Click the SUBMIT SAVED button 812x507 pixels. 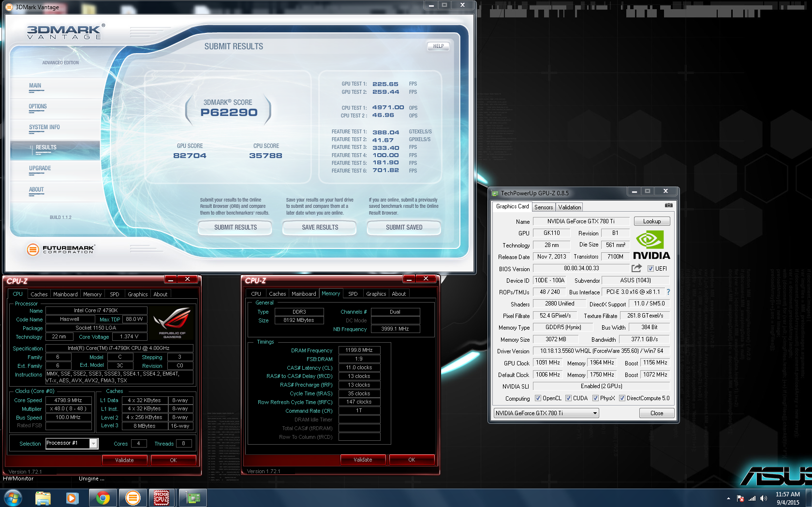click(x=404, y=227)
